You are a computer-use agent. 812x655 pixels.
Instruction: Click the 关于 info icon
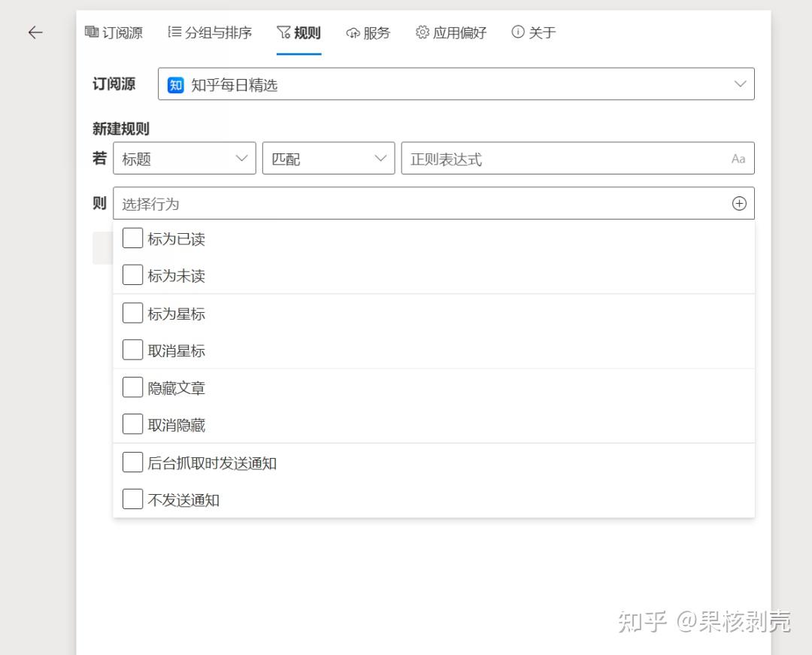(517, 32)
